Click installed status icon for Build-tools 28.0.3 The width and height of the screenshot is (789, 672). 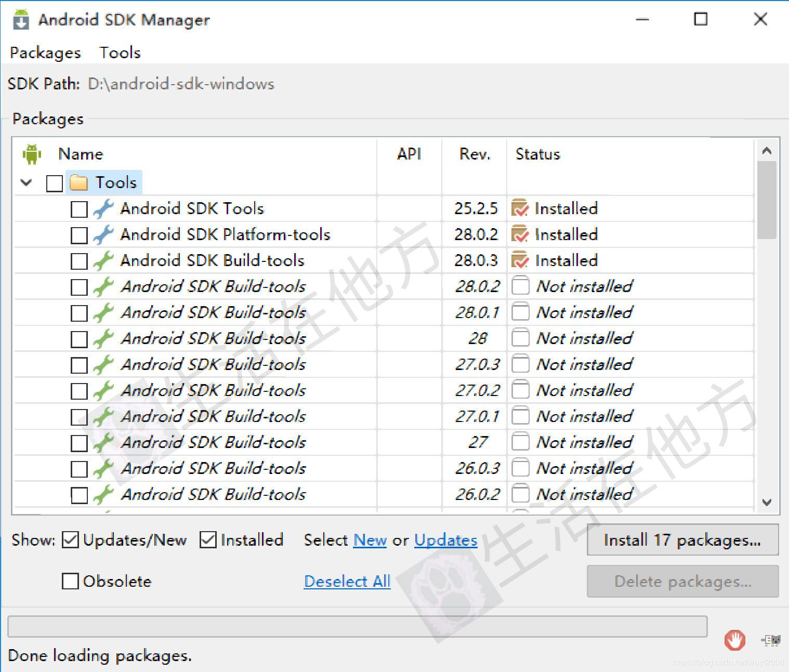tap(520, 260)
